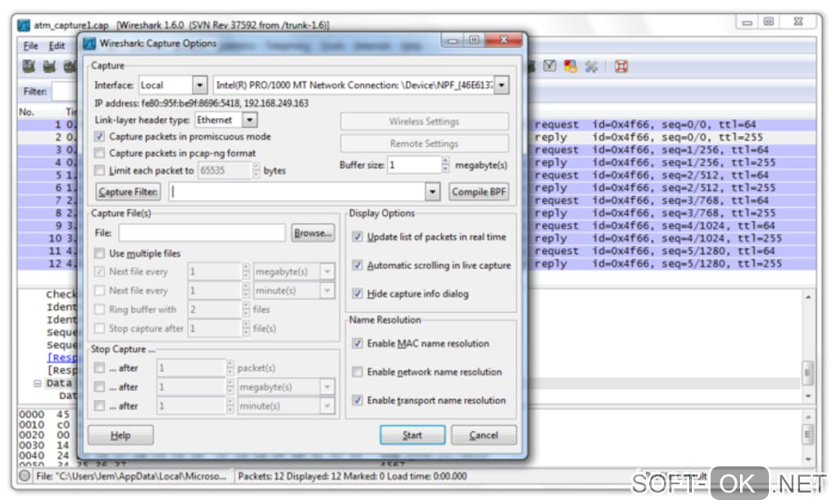Click the IP address fe80 text line
Viewport: 836px width, 504px height.
click(202, 103)
